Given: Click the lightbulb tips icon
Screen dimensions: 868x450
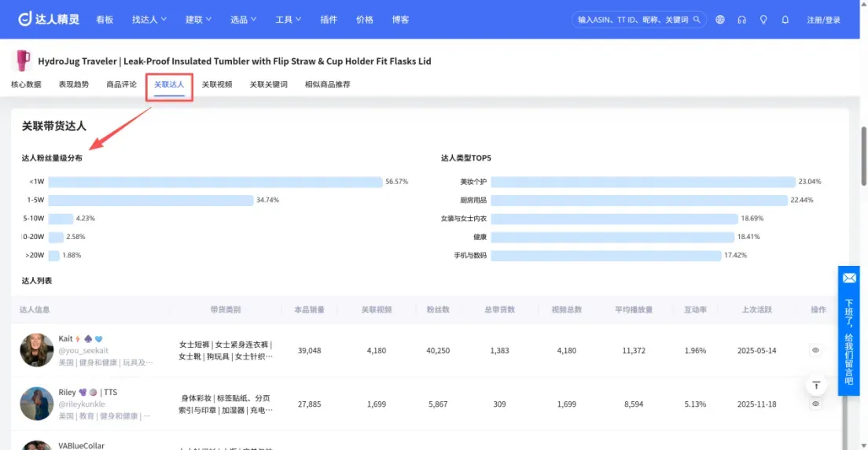Looking at the screenshot, I should coord(763,20).
